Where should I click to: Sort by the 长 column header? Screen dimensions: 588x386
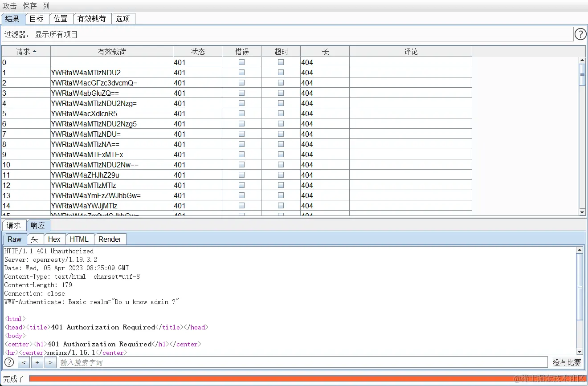pyautogui.click(x=325, y=52)
